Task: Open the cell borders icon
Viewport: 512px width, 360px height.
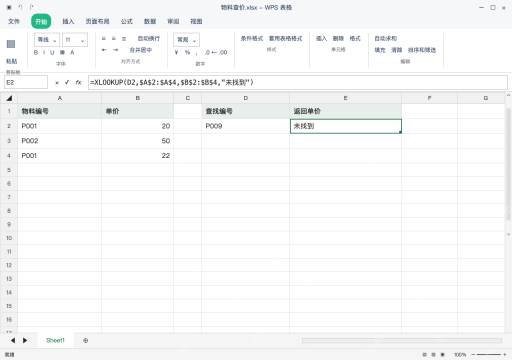Action: tap(62, 53)
